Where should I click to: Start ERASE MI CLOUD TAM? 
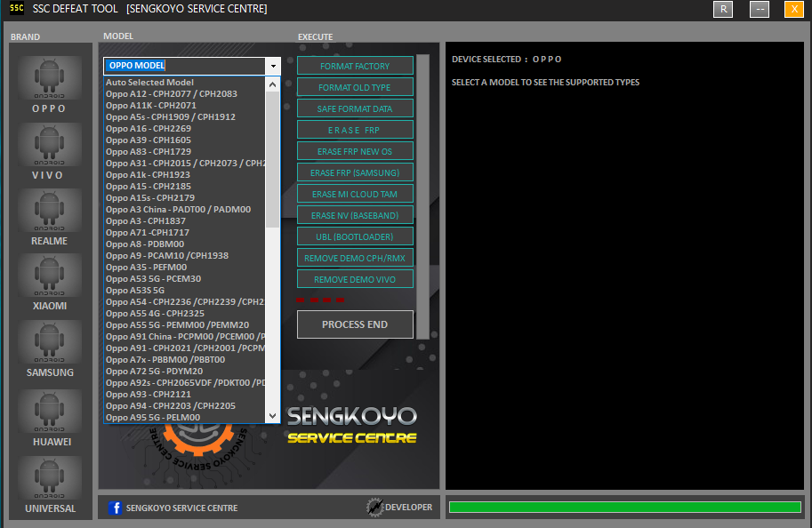pyautogui.click(x=355, y=193)
